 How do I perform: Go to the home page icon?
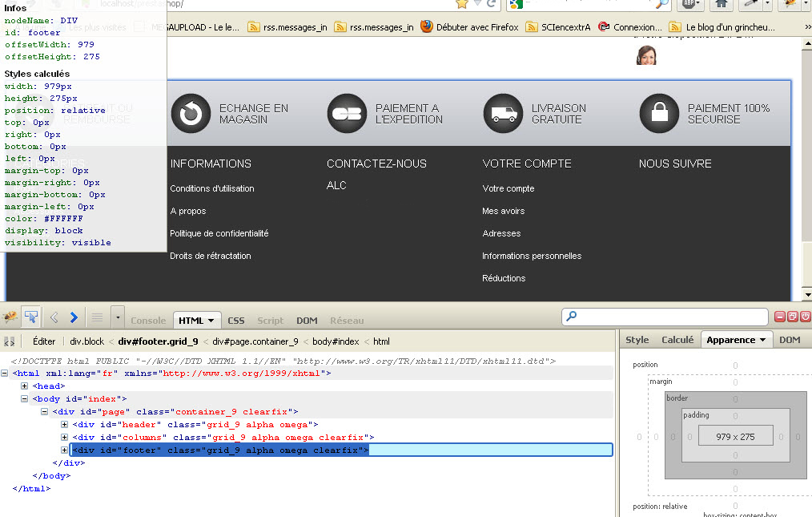721,4
